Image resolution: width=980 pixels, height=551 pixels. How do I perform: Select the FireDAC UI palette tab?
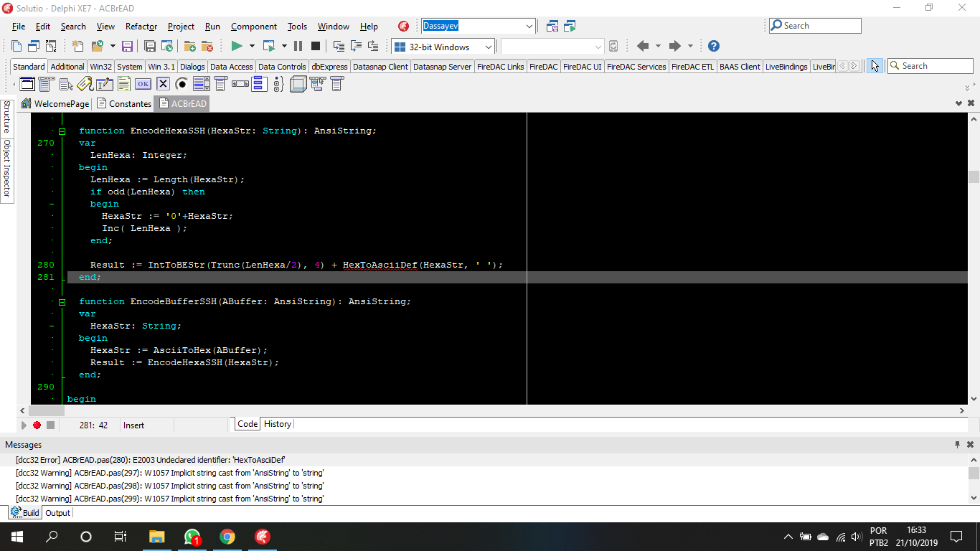[x=582, y=67]
